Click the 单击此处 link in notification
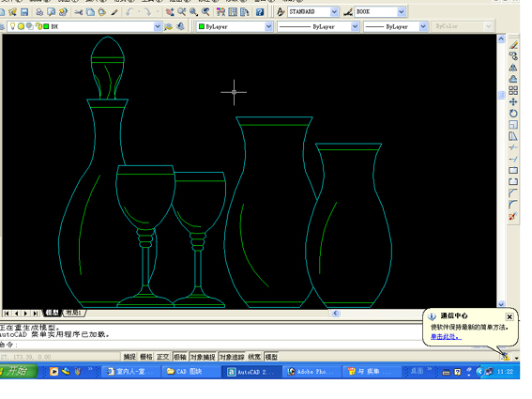The width and height of the screenshot is (532, 399). [446, 336]
